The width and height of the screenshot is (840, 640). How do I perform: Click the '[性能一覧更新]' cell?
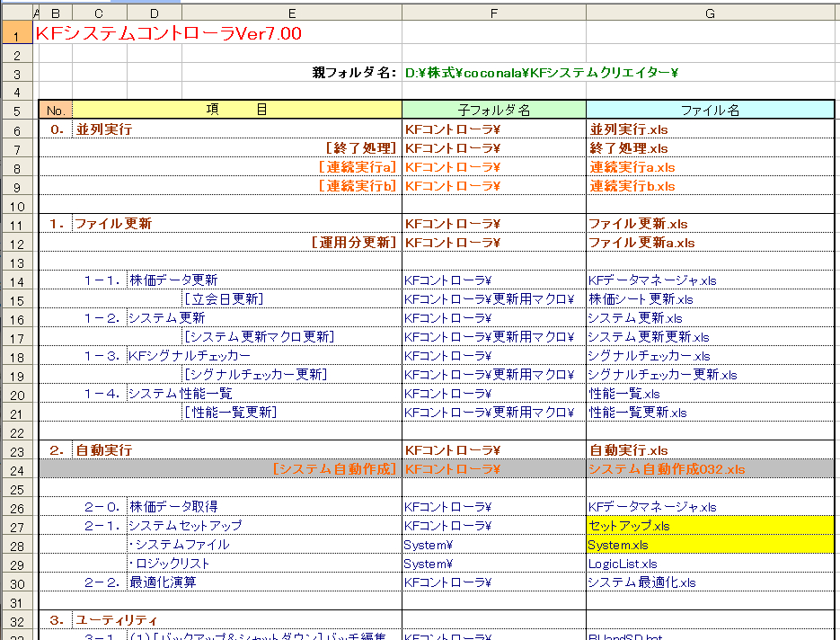tap(230, 413)
